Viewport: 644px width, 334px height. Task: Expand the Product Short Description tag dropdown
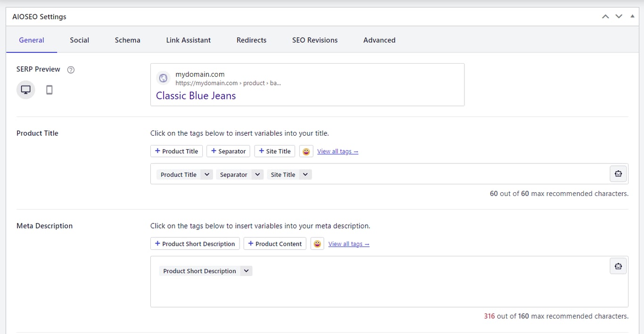pos(246,271)
